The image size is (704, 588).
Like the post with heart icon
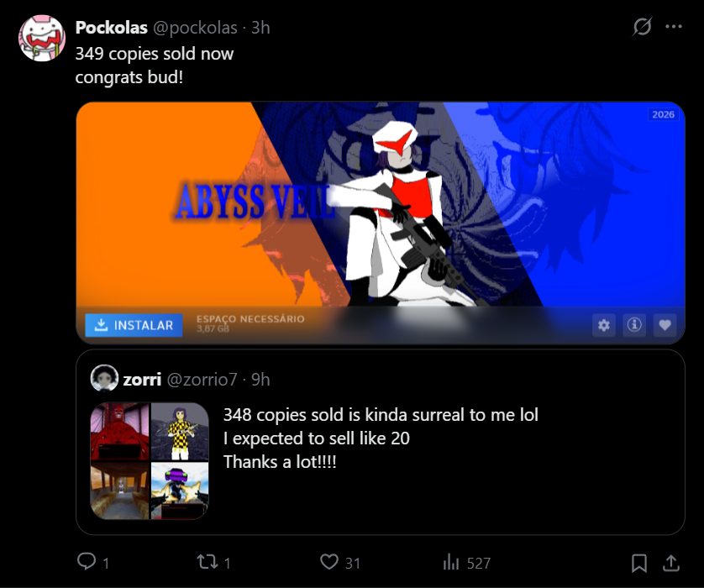pyautogui.click(x=329, y=562)
